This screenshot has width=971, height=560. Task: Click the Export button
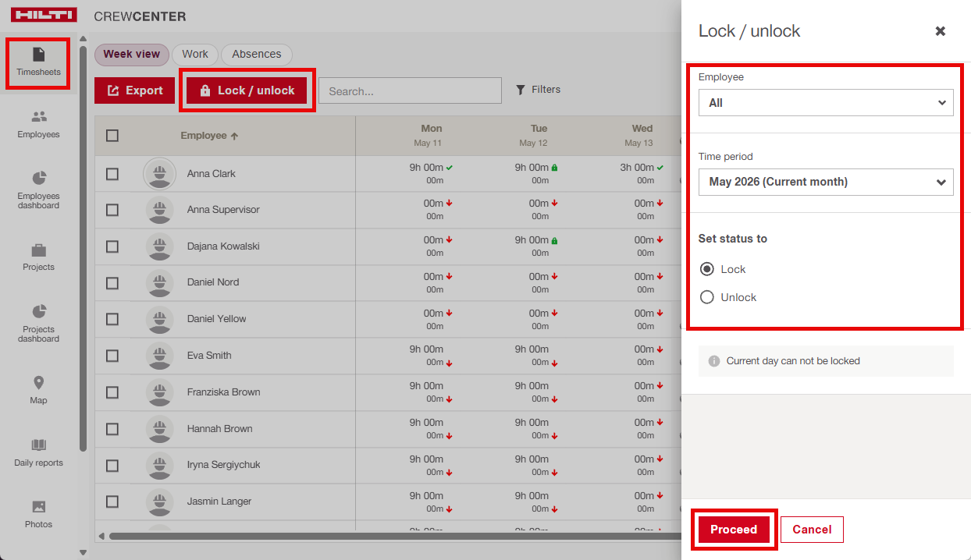click(x=135, y=90)
